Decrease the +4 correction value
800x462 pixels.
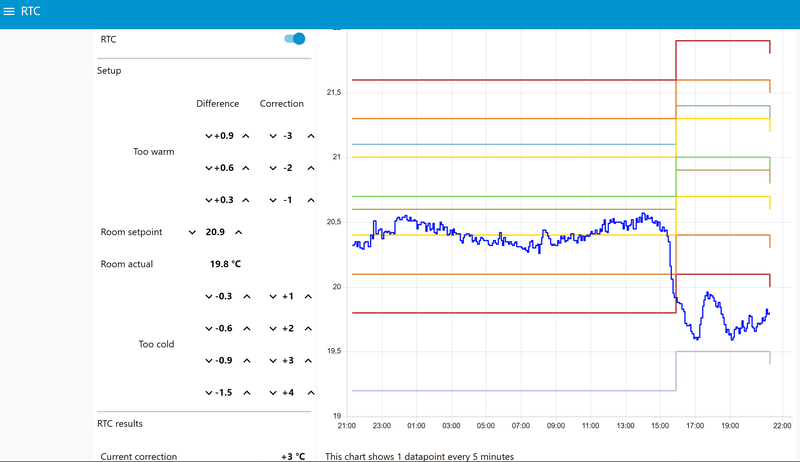[x=273, y=393]
